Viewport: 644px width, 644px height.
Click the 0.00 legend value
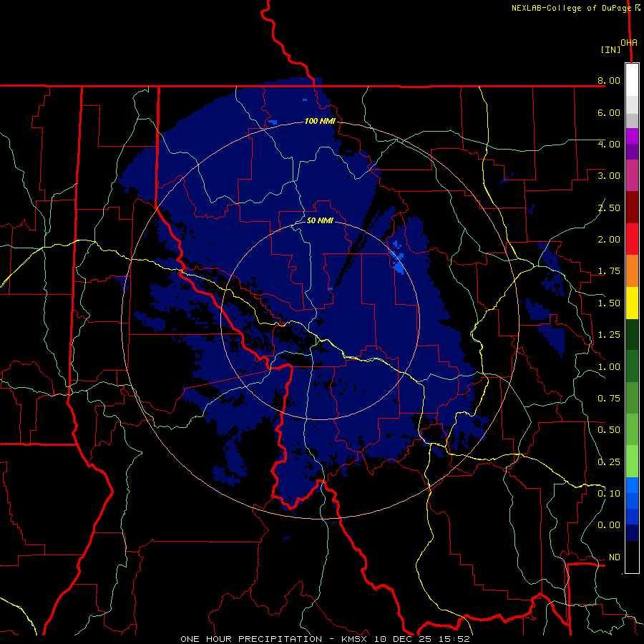tap(609, 525)
